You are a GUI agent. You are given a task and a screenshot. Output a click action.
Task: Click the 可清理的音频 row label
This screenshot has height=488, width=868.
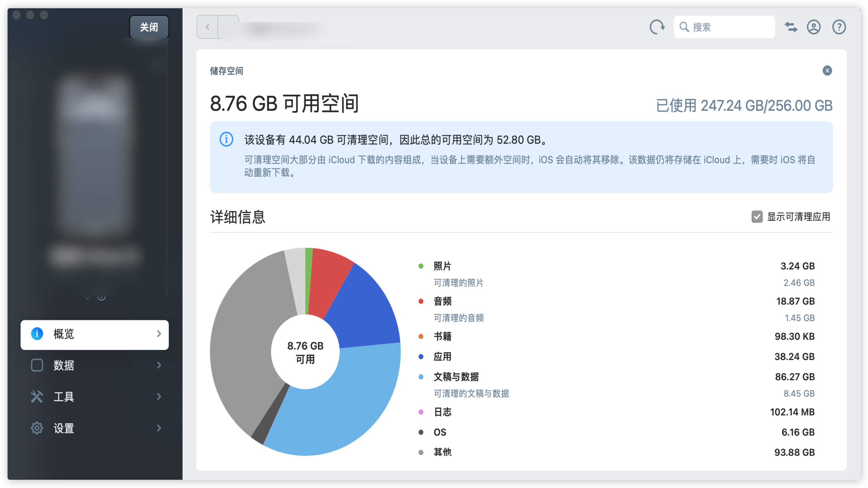coord(458,318)
